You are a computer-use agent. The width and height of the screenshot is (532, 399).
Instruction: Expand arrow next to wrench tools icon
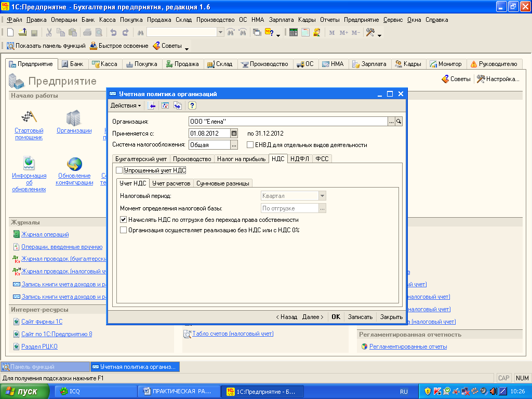(379, 35)
